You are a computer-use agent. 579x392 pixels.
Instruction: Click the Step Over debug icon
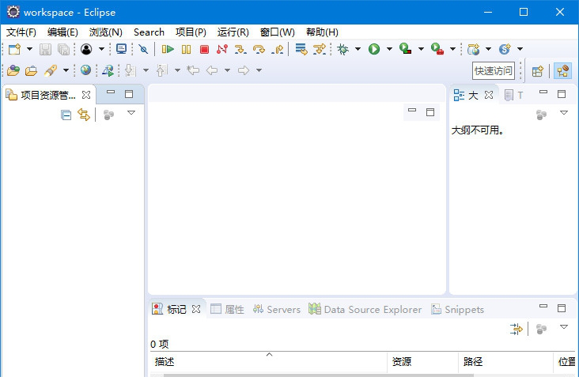[259, 49]
